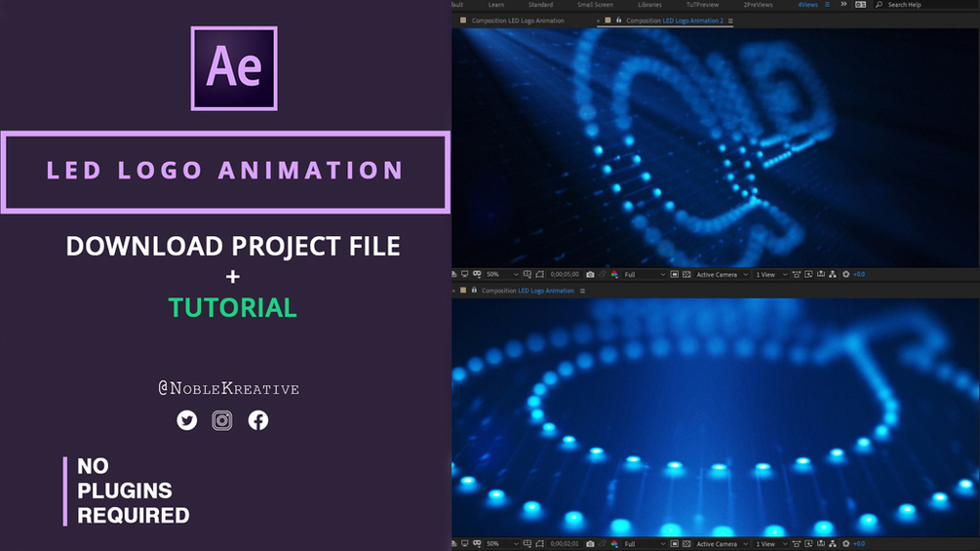
Task: Select the Composition LED Logo Animation tab at top
Action: 518,20
